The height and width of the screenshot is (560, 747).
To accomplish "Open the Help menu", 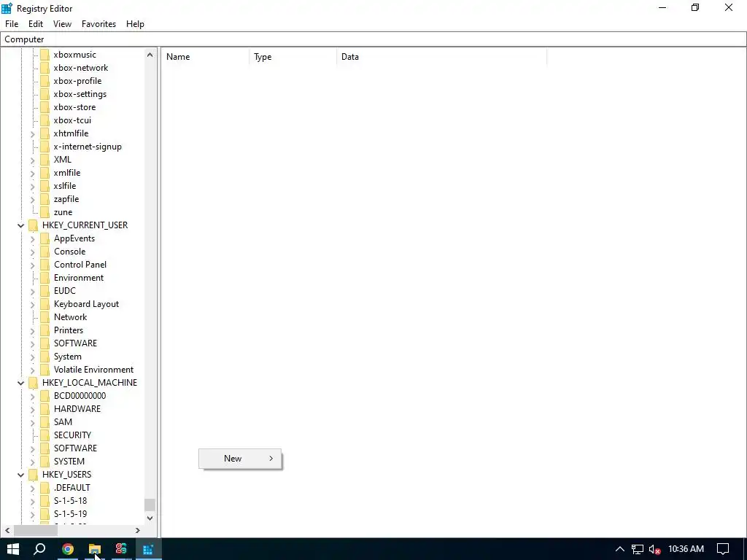I will [135, 24].
